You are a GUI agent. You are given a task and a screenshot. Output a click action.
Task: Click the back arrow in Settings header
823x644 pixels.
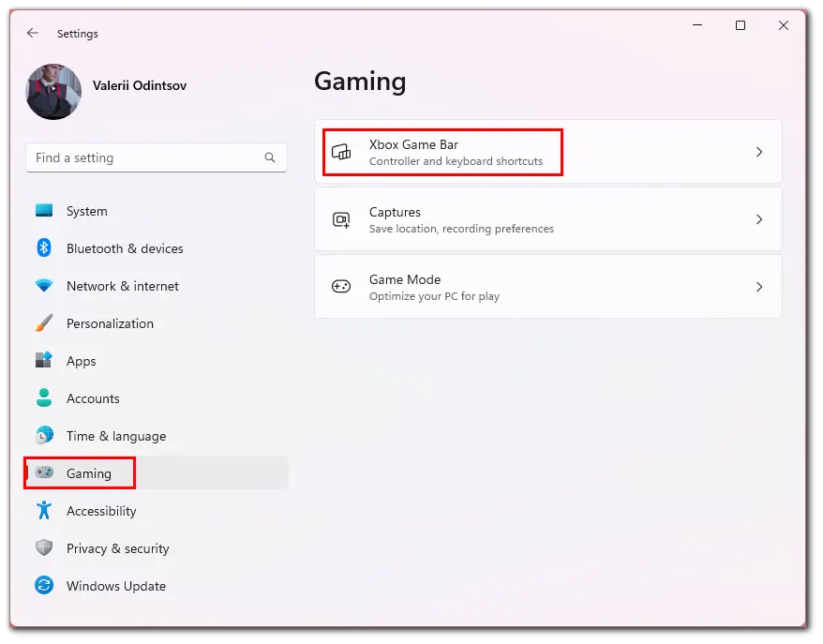[33, 33]
